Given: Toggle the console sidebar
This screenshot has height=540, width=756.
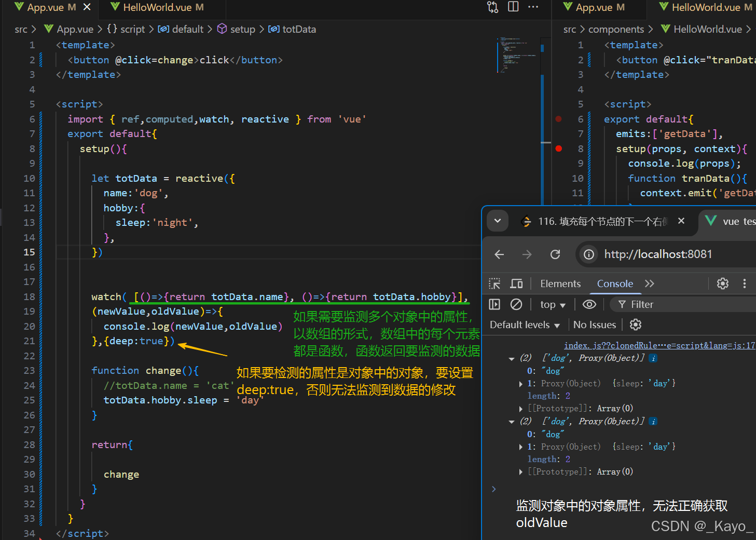Looking at the screenshot, I should tap(494, 304).
